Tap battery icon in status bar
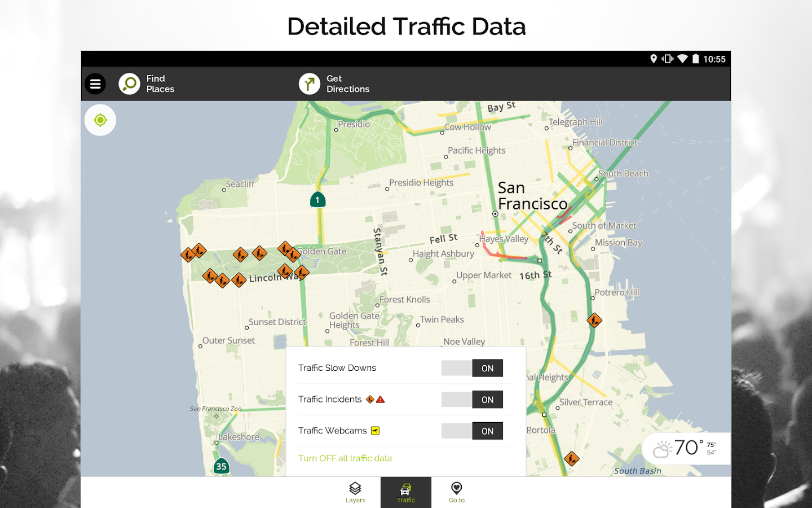Image resolution: width=812 pixels, height=508 pixels. click(x=696, y=59)
